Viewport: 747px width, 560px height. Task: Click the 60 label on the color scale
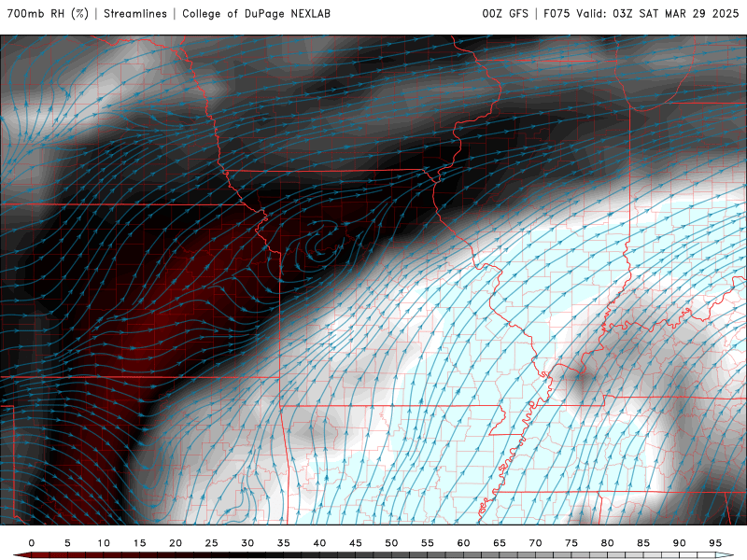coord(463,543)
